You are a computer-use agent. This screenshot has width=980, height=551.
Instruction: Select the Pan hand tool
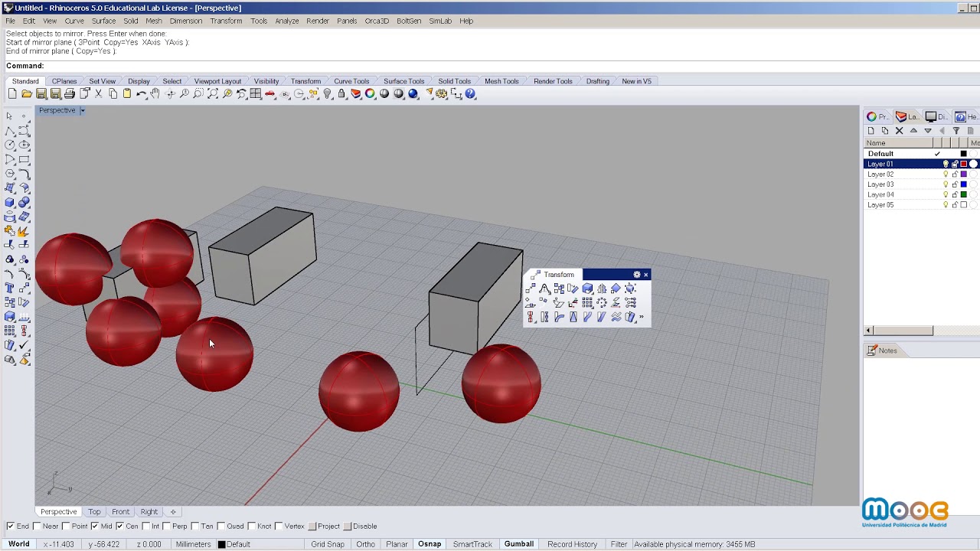point(155,94)
